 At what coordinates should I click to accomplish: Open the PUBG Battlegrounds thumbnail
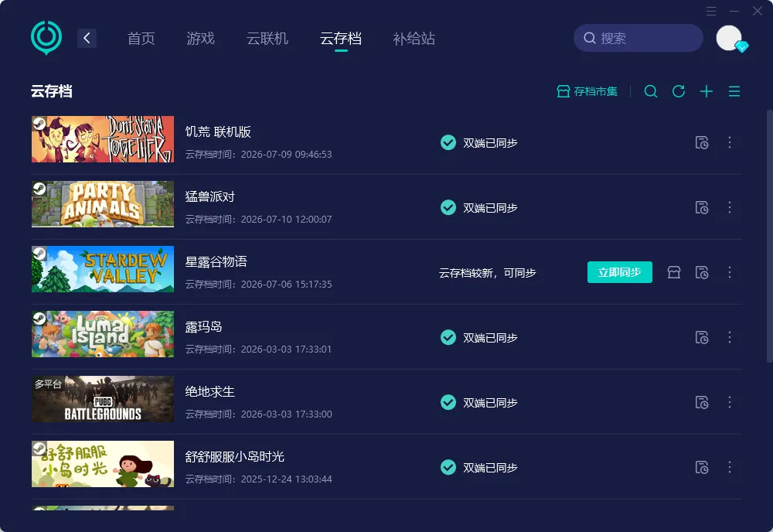pyautogui.click(x=103, y=399)
